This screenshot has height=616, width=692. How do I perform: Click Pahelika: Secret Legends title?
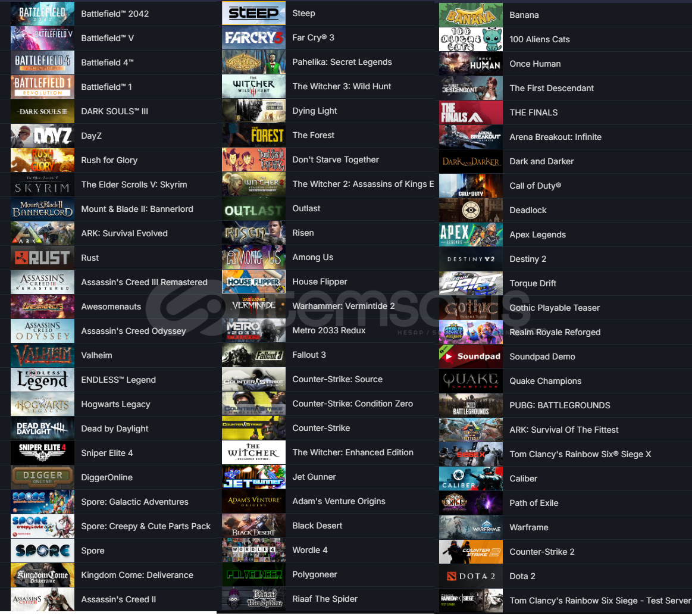[342, 62]
